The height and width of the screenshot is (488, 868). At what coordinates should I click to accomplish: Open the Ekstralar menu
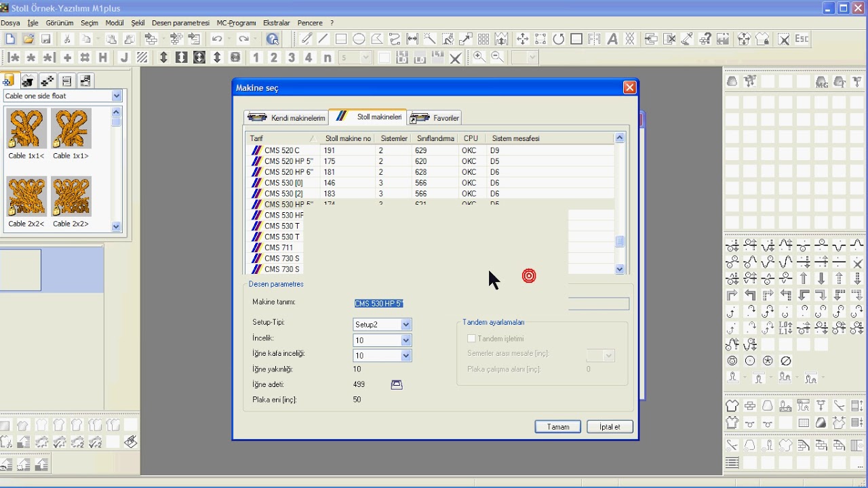(x=276, y=23)
